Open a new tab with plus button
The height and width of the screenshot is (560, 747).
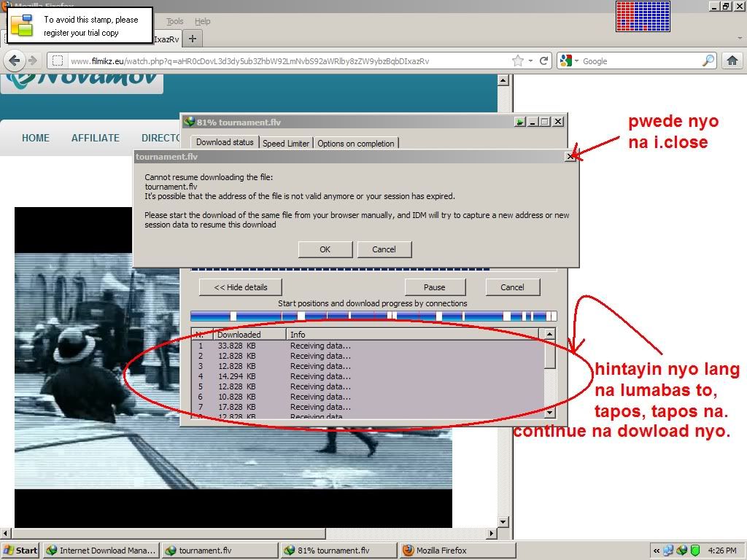193,39
